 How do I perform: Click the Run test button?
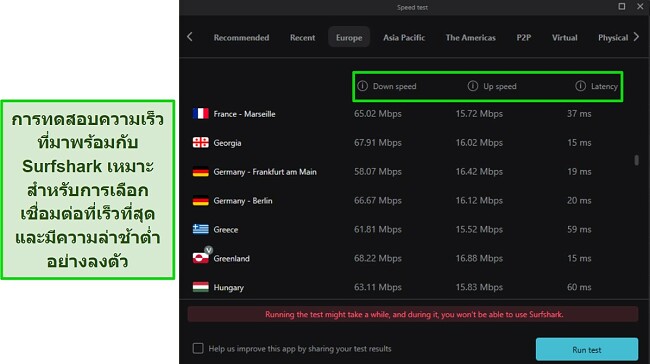587,349
